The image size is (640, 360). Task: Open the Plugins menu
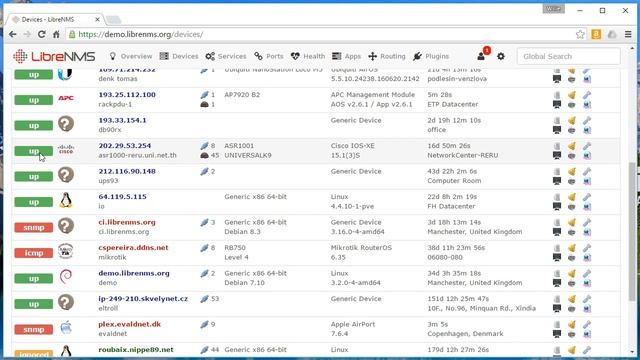[x=431, y=56]
